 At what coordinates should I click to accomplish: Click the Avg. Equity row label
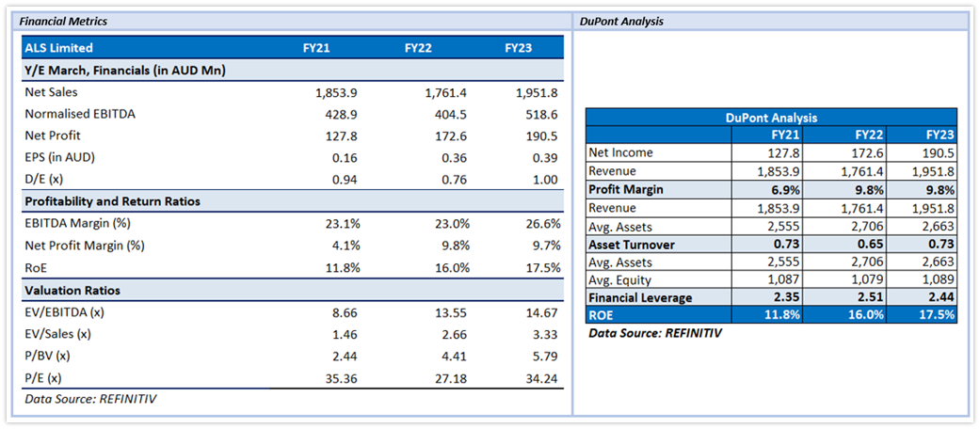(620, 279)
